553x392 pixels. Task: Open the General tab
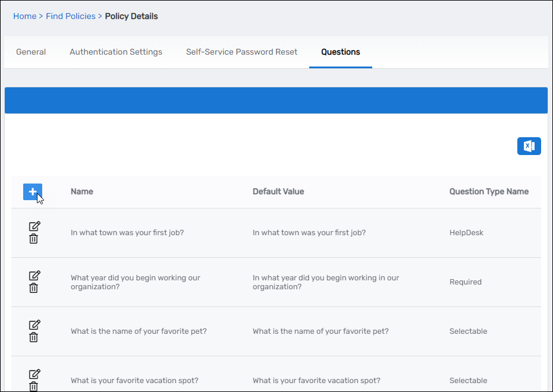click(31, 52)
